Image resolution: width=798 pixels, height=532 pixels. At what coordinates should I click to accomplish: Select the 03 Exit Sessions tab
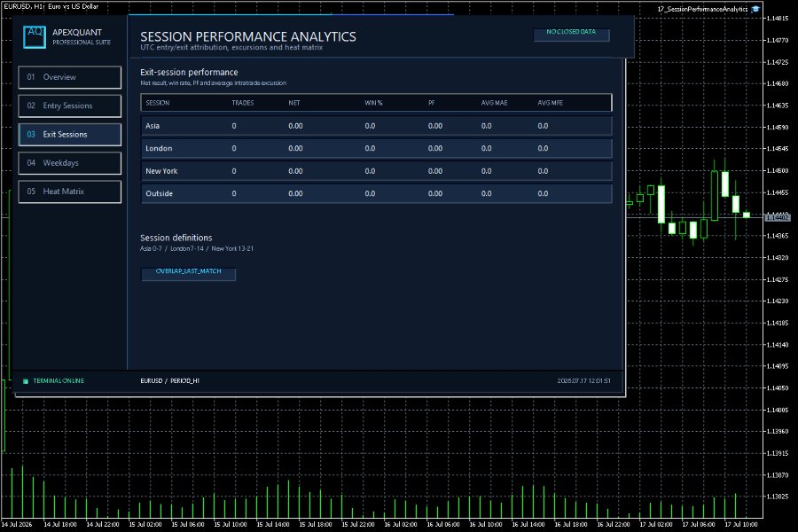70,135
